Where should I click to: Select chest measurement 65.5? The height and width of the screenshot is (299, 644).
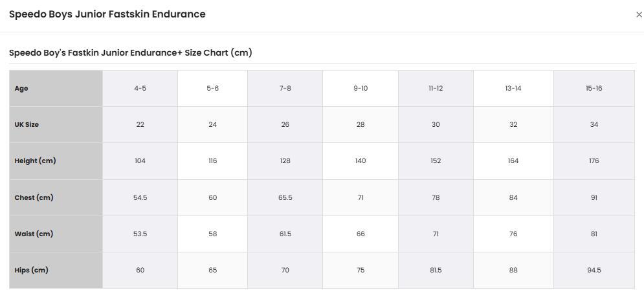(285, 197)
